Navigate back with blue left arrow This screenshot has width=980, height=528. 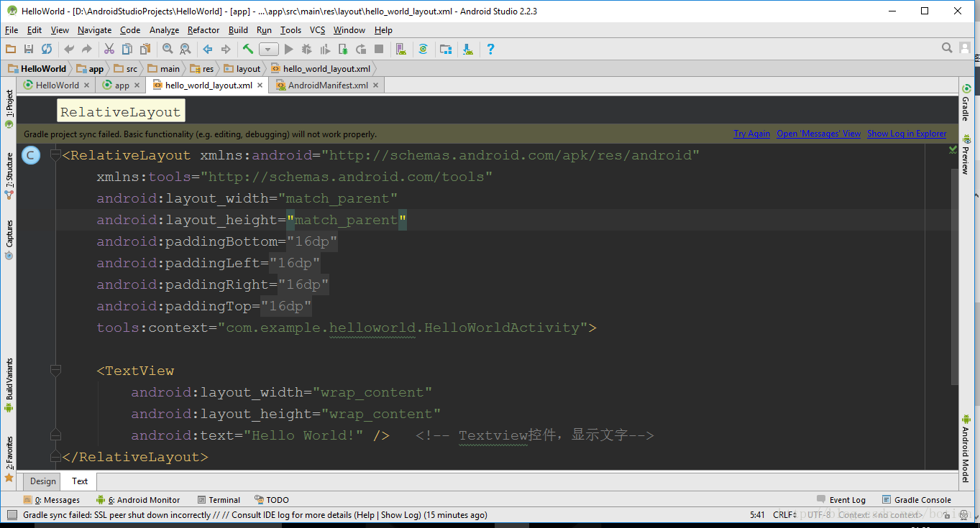tap(208, 49)
